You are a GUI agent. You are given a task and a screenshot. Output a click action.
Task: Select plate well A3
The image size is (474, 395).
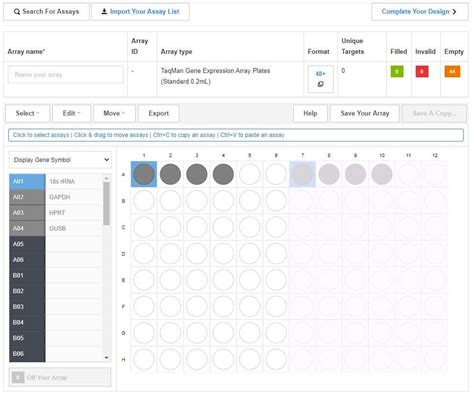(x=197, y=174)
